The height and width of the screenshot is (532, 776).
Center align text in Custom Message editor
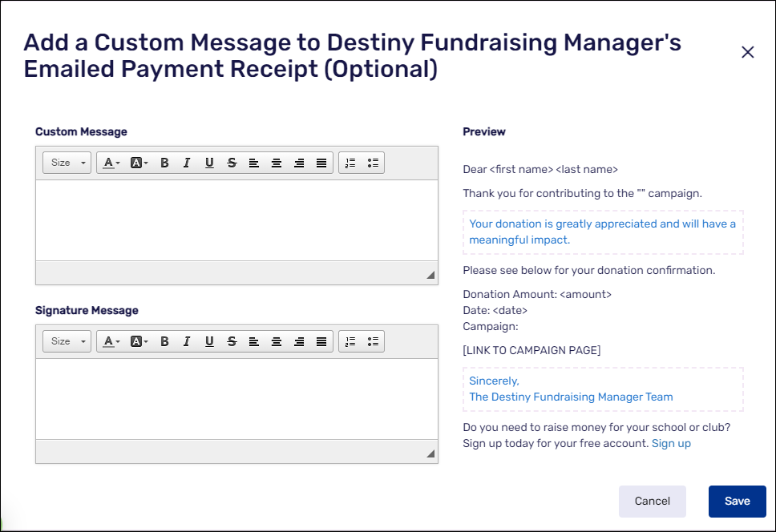[x=277, y=163]
